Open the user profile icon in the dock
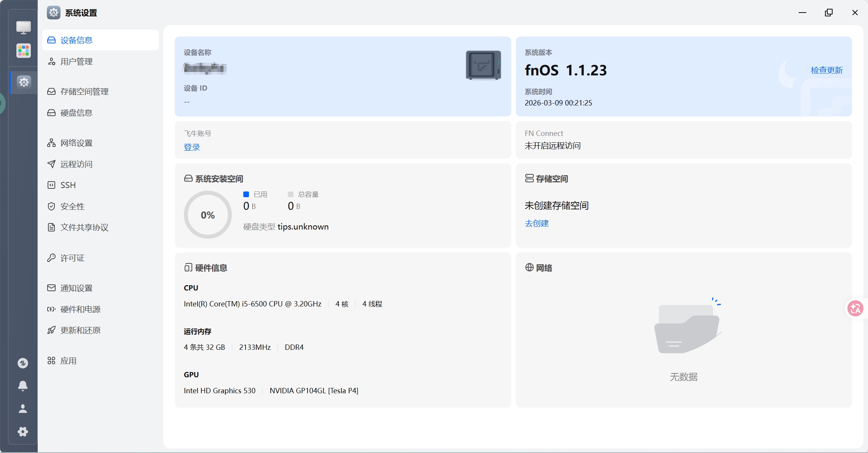 (23, 409)
